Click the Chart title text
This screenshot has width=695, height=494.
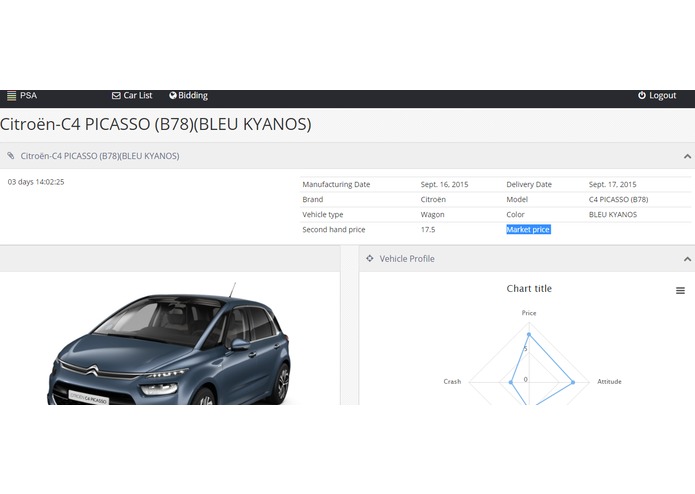[x=529, y=289]
